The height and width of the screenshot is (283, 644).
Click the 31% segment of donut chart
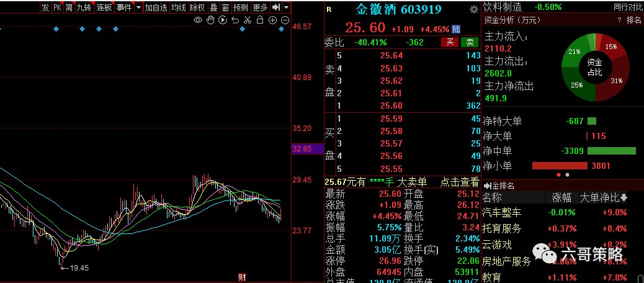point(616,81)
